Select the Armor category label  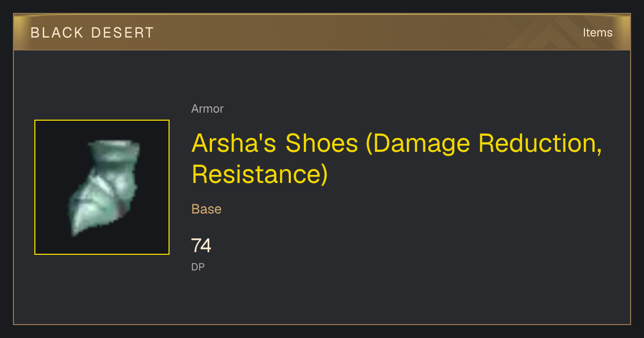pyautogui.click(x=207, y=109)
